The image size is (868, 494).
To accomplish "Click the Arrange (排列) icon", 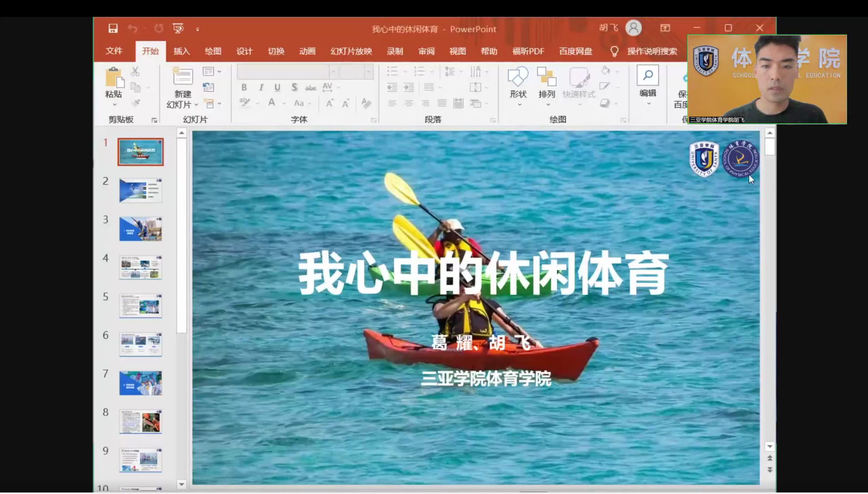I will 547,78.
